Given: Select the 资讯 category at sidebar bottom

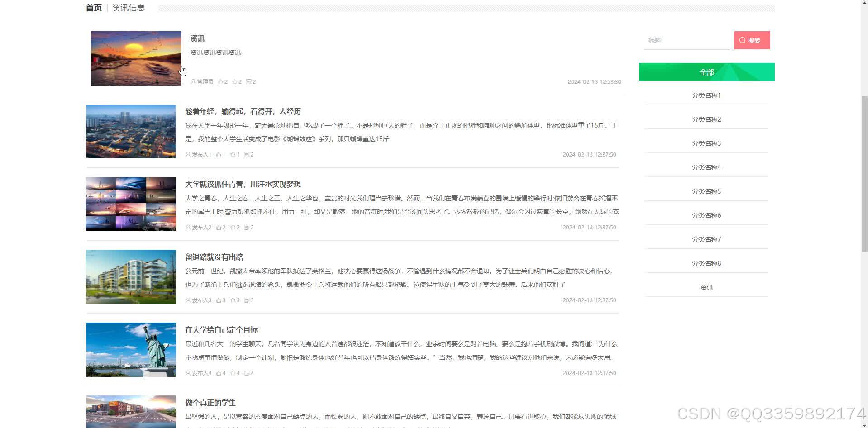Looking at the screenshot, I should coord(706,286).
